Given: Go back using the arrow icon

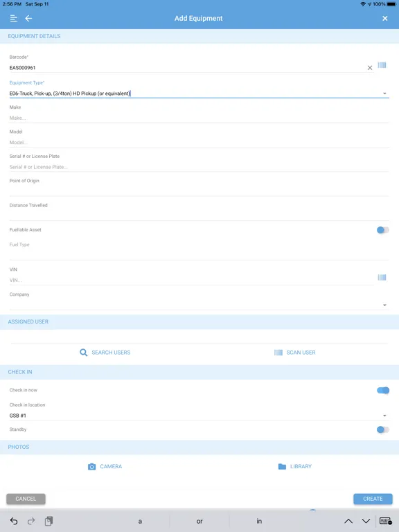Looking at the screenshot, I should point(28,18).
